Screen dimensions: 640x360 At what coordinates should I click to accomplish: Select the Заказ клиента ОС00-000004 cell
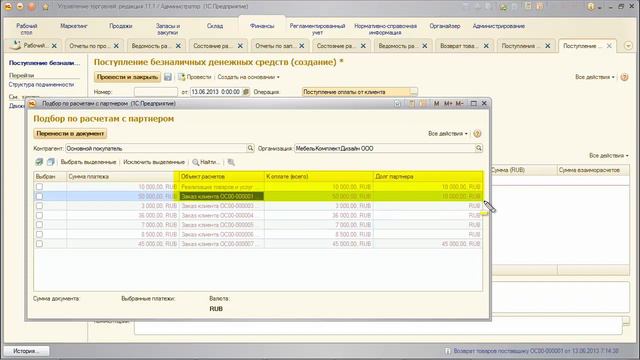(222, 215)
